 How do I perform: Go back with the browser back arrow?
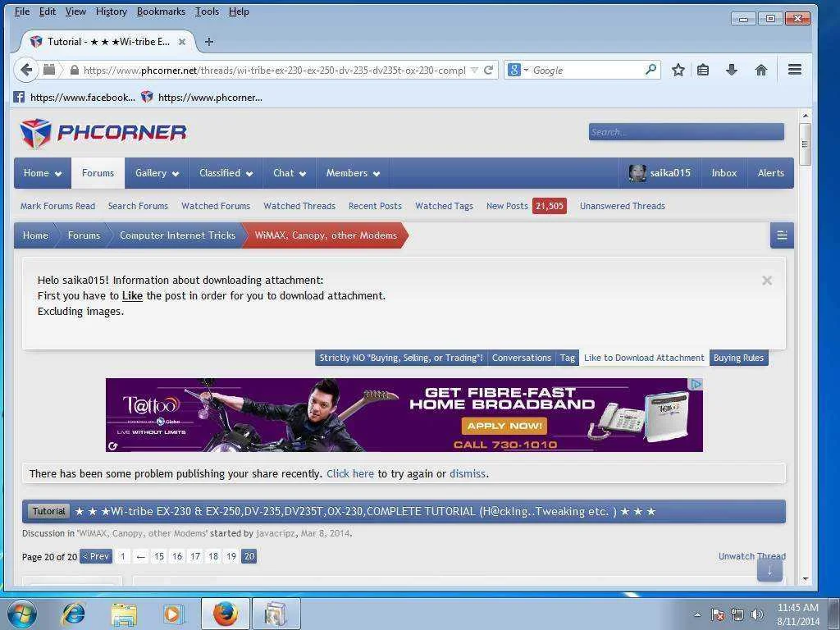(x=25, y=71)
